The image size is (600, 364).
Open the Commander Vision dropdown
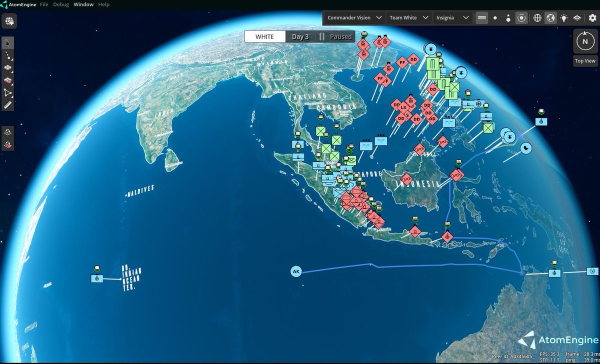click(x=354, y=17)
